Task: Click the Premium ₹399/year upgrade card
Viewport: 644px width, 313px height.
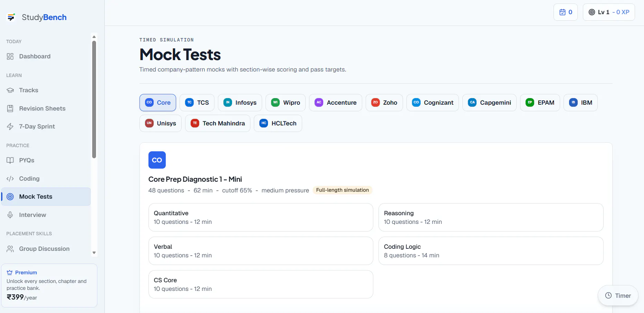Action: (49, 285)
